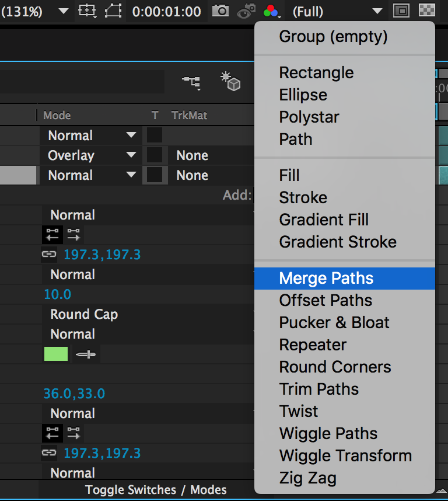Screen dimensions: 448x501
Task: Toggle preserve transparency box on Overlay layer
Action: pos(155,155)
